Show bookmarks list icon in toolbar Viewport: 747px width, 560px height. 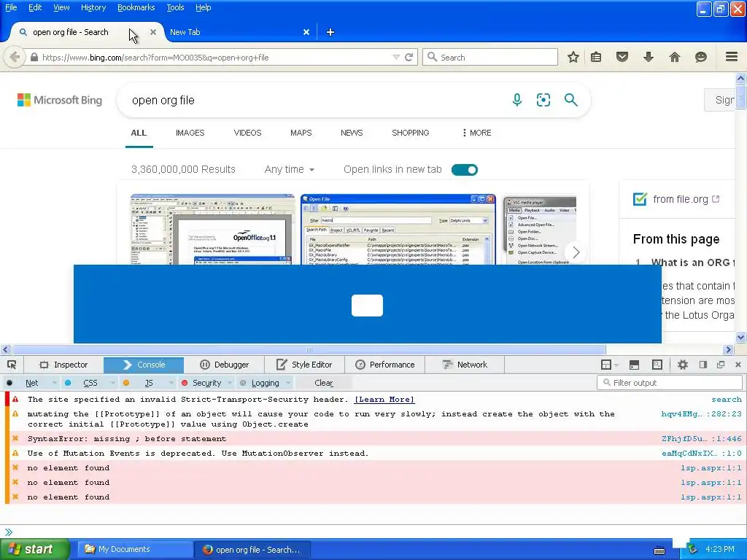(x=596, y=57)
